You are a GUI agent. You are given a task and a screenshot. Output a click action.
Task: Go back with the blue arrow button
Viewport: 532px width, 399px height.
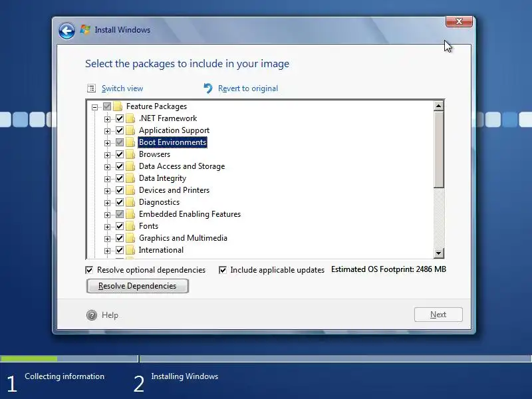(67, 31)
